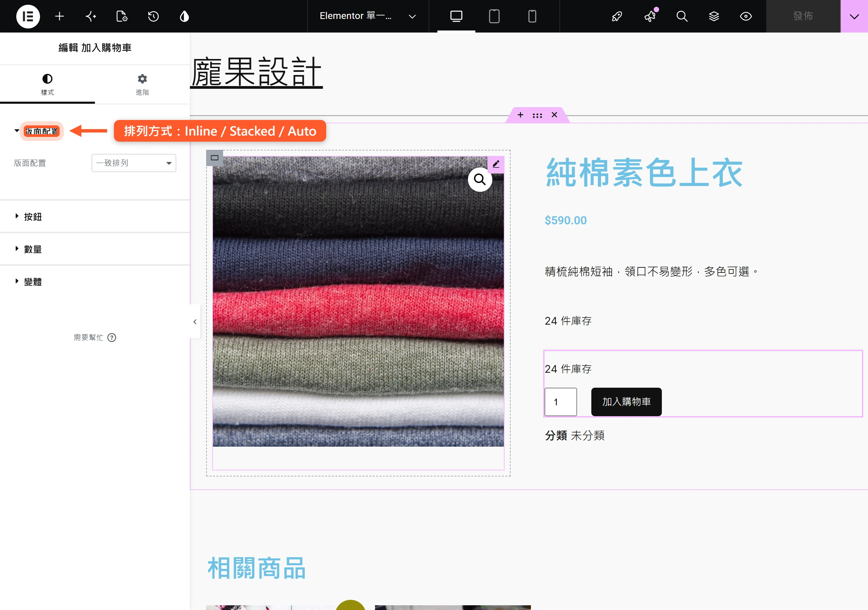Select the 純棉素色上衣 product title

click(x=644, y=172)
